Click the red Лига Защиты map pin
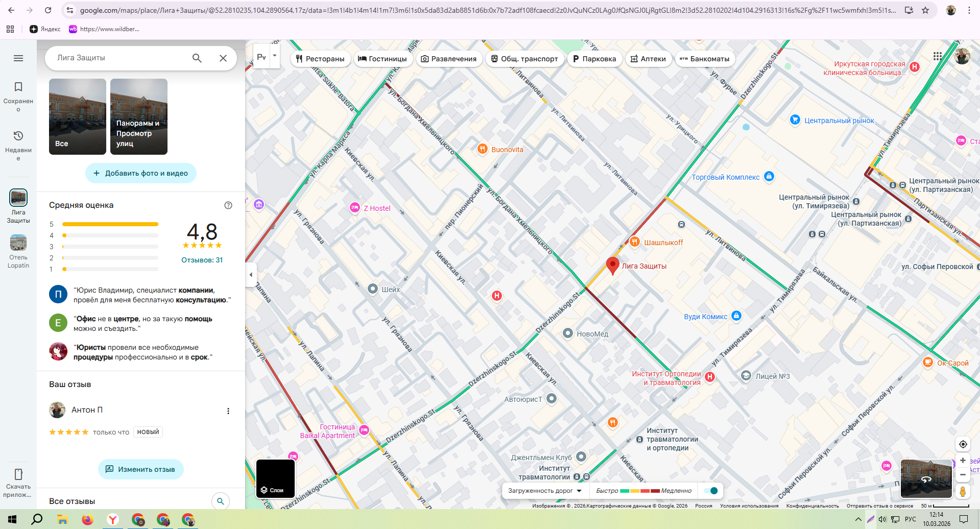 [613, 266]
